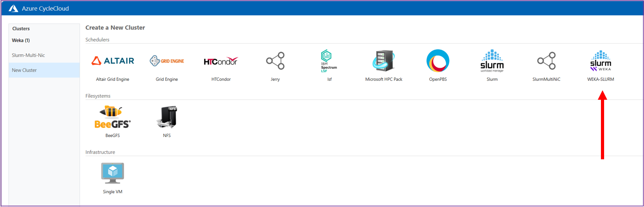
Task: Click the Create a New Cluster heading
Action: point(115,27)
